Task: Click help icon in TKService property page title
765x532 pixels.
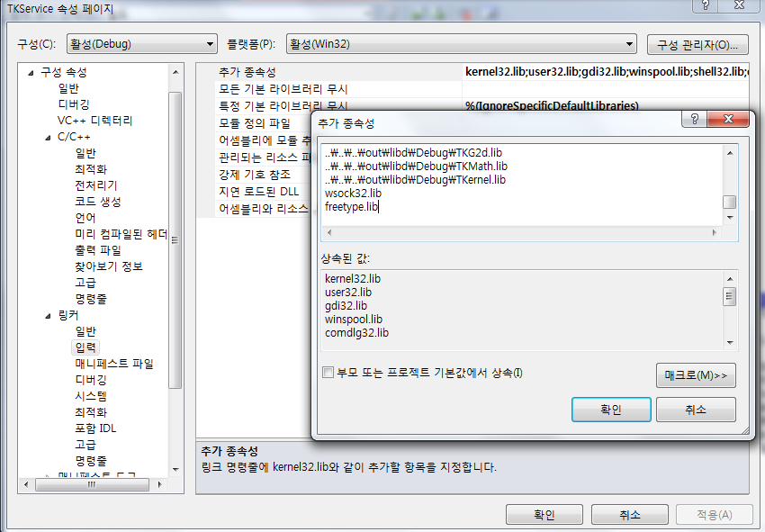Action: tap(705, 5)
